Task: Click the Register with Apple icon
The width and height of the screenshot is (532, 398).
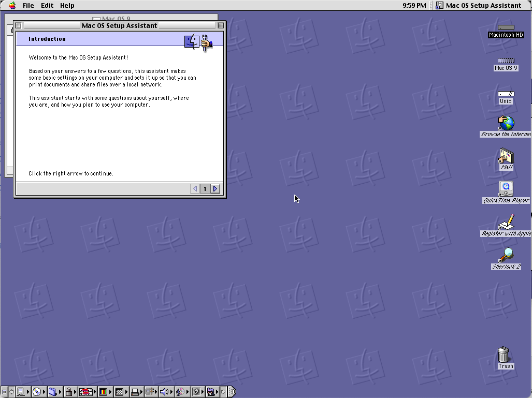Action: (x=506, y=223)
